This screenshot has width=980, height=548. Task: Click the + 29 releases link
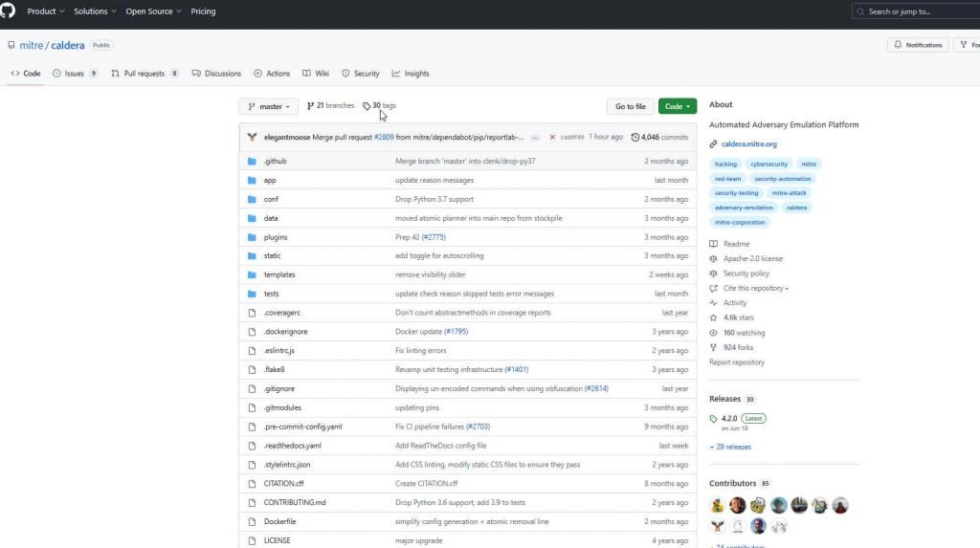click(x=730, y=448)
